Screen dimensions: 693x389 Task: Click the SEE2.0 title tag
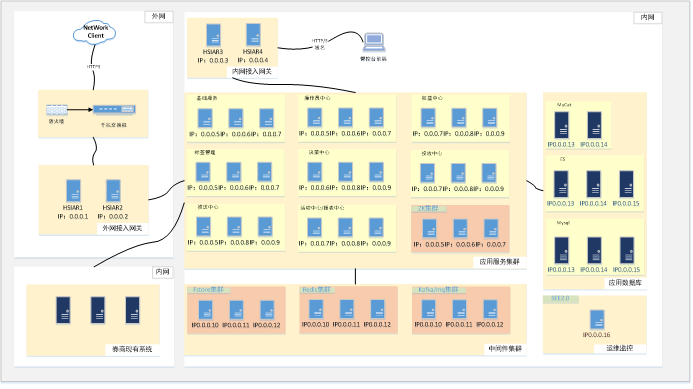(560, 298)
